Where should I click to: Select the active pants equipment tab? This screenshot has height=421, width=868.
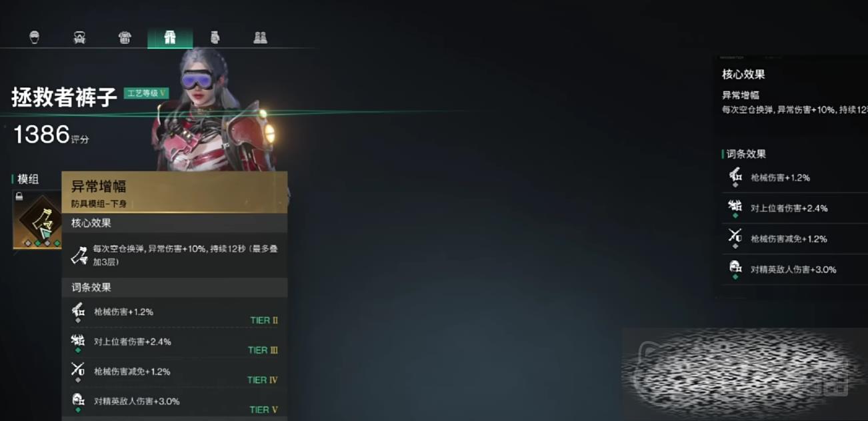[x=170, y=38]
